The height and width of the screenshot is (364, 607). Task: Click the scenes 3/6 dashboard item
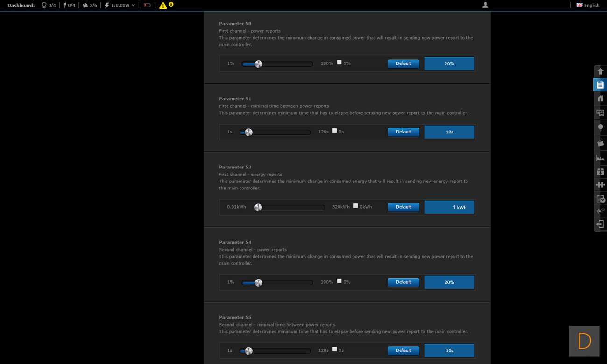tap(90, 6)
